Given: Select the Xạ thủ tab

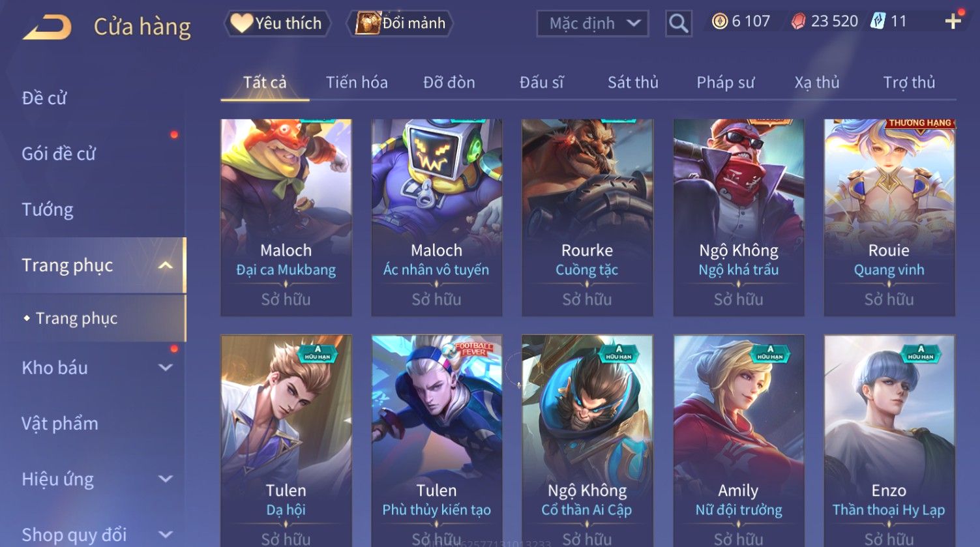Looking at the screenshot, I should [816, 82].
